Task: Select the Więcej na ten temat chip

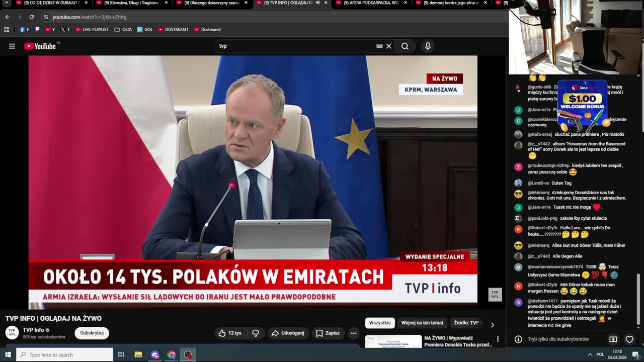Action: tap(422, 323)
